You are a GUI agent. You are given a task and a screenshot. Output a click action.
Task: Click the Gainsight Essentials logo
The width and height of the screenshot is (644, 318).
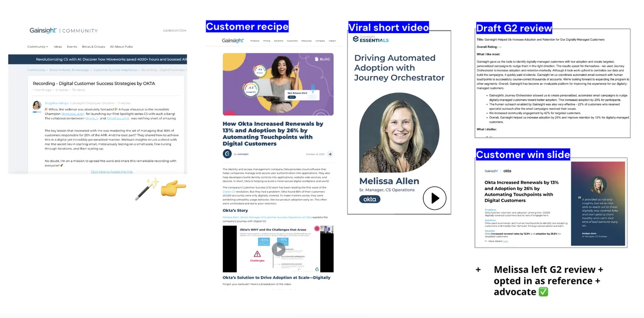click(x=371, y=39)
